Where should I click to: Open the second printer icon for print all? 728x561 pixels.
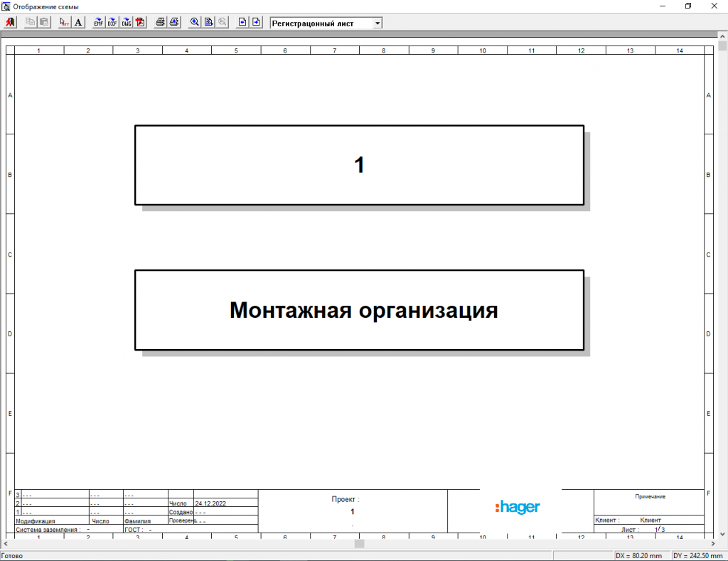tap(174, 23)
